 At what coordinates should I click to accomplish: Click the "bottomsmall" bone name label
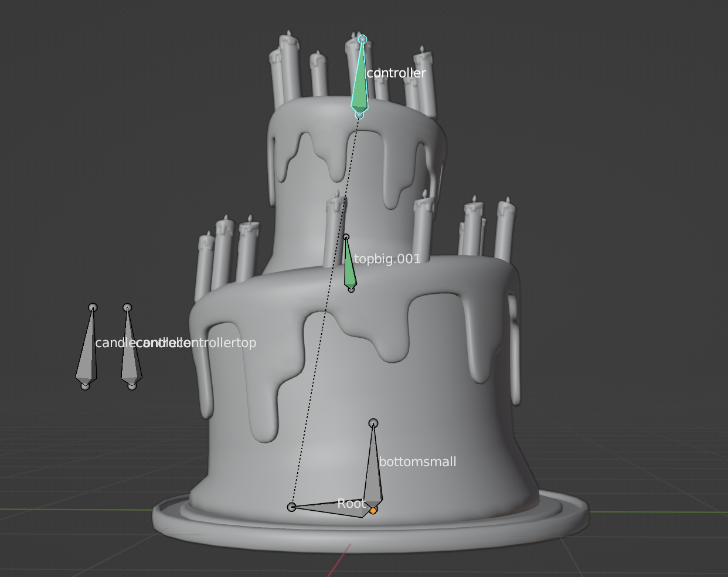click(417, 462)
